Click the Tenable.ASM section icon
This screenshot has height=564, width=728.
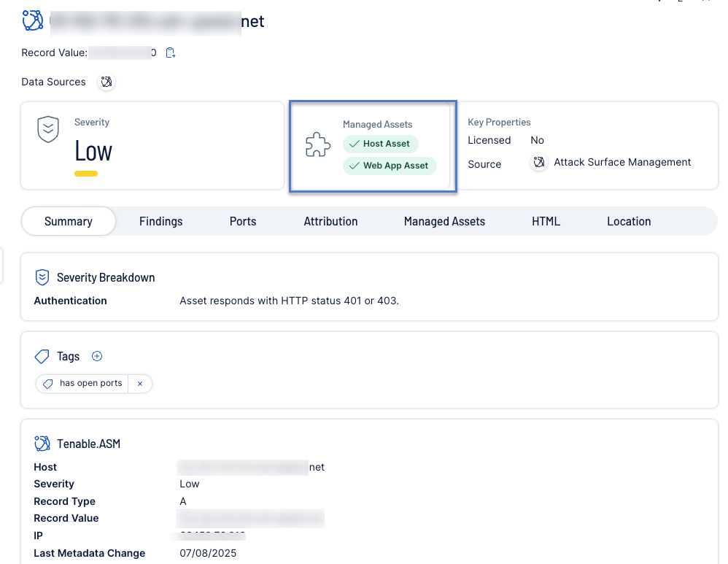(42, 444)
